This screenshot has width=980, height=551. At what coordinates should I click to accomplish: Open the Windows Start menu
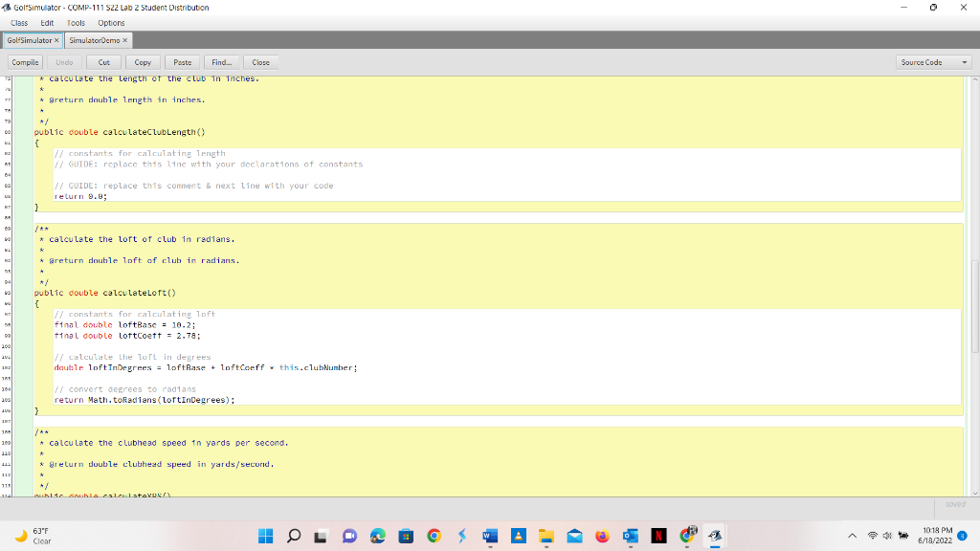point(266,536)
